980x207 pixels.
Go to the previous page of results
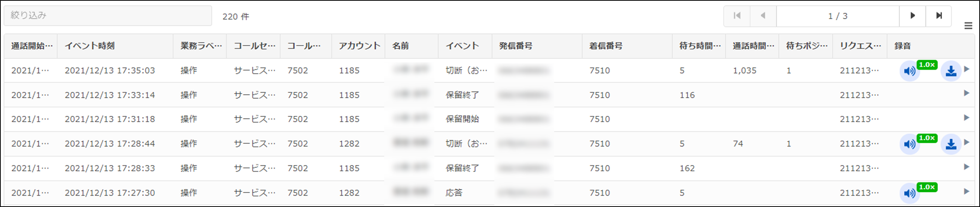[763, 16]
